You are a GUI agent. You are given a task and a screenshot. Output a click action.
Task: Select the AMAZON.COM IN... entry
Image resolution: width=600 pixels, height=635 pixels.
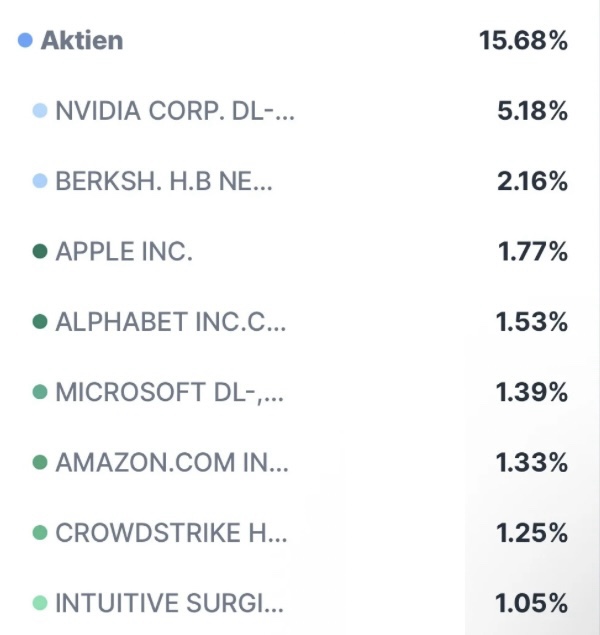(x=171, y=463)
